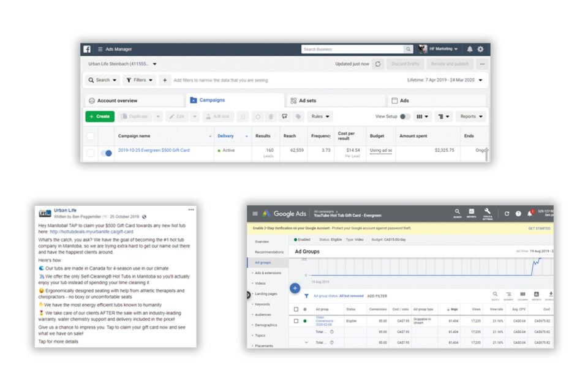Expand the Filters dropdown in Ads Manager

click(x=139, y=80)
